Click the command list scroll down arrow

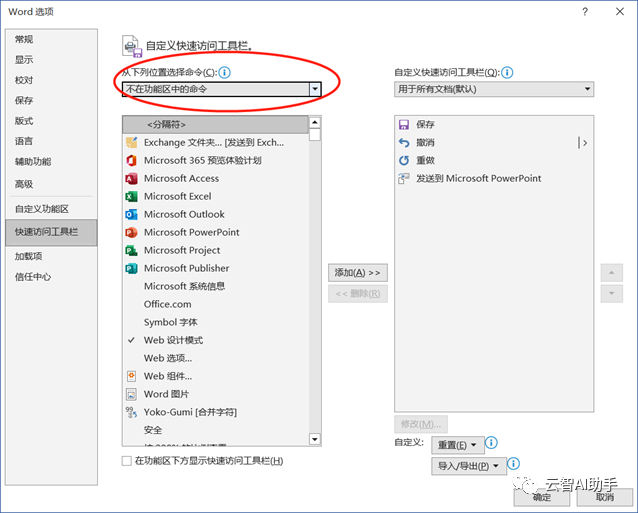pyautogui.click(x=315, y=439)
